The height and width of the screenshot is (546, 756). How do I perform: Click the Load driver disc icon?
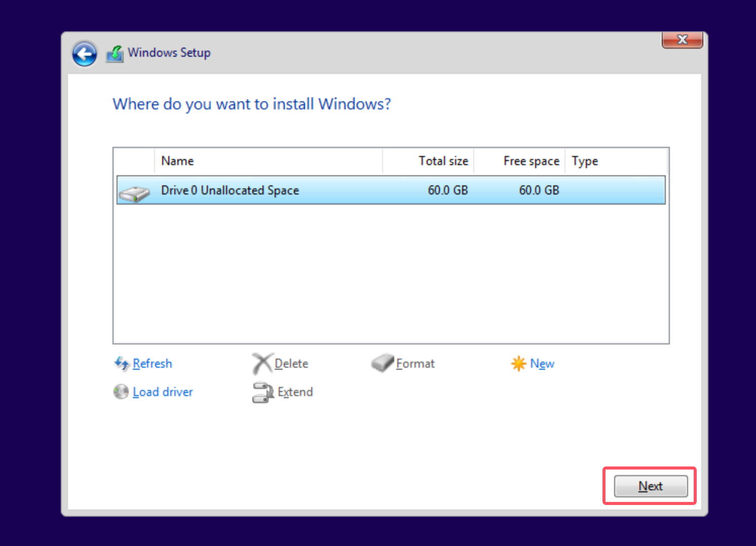coord(121,392)
